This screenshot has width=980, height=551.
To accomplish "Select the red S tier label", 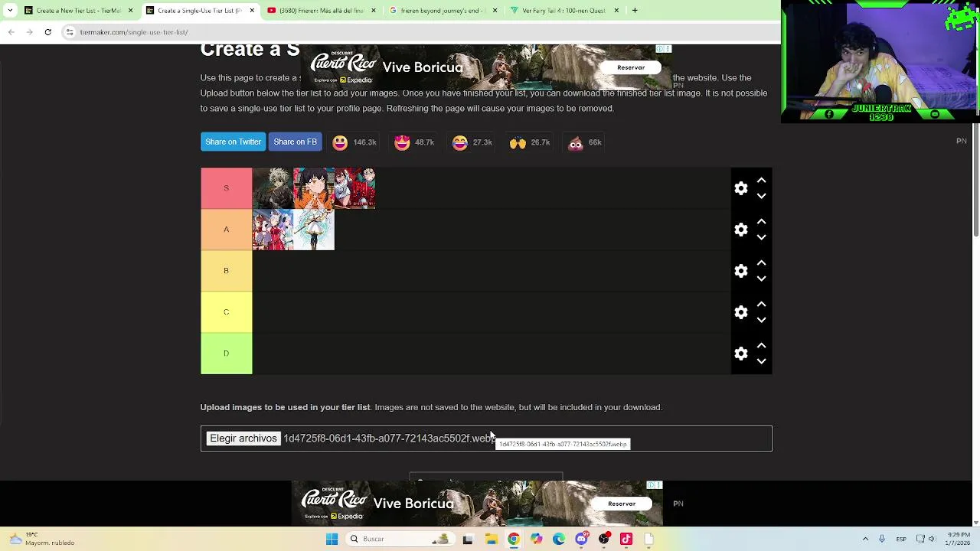I will click(x=226, y=188).
